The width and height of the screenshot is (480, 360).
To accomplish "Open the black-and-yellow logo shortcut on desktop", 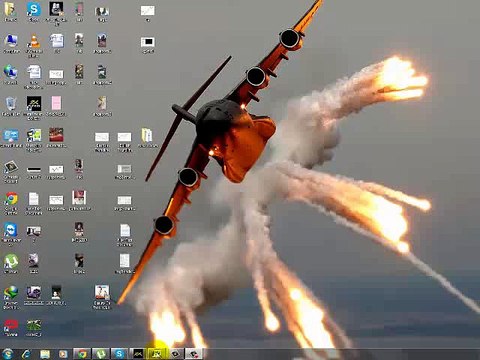I will (x=34, y=104).
